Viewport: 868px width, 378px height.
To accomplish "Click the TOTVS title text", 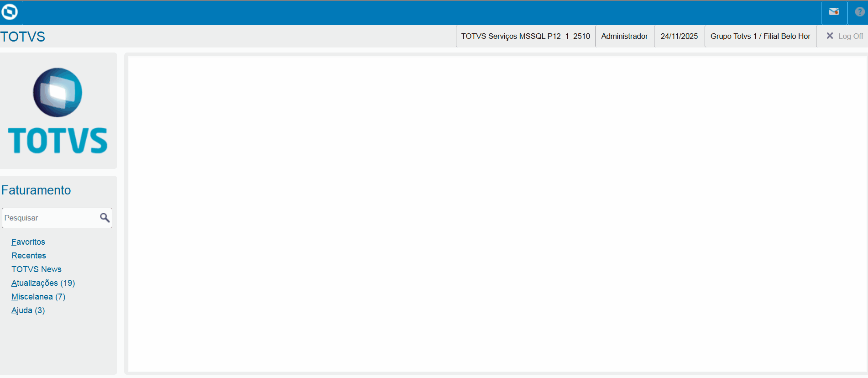I will pyautogui.click(x=23, y=37).
